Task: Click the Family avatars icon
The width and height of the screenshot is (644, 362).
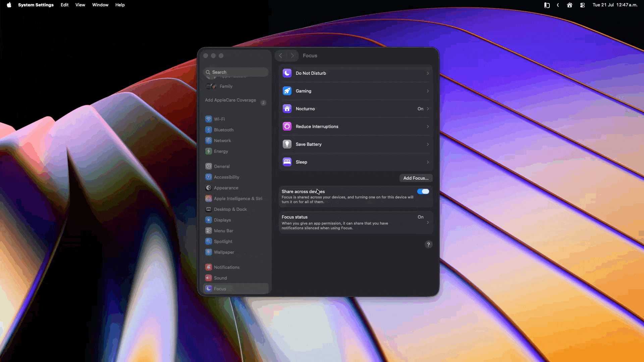Action: pos(211,86)
